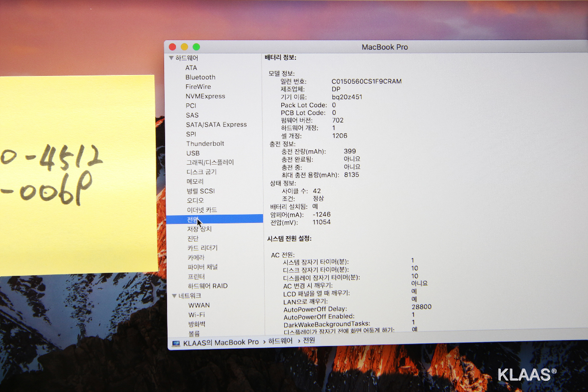588x392 pixels.
Task: Click the yellow minimize window button
Action: click(x=184, y=47)
